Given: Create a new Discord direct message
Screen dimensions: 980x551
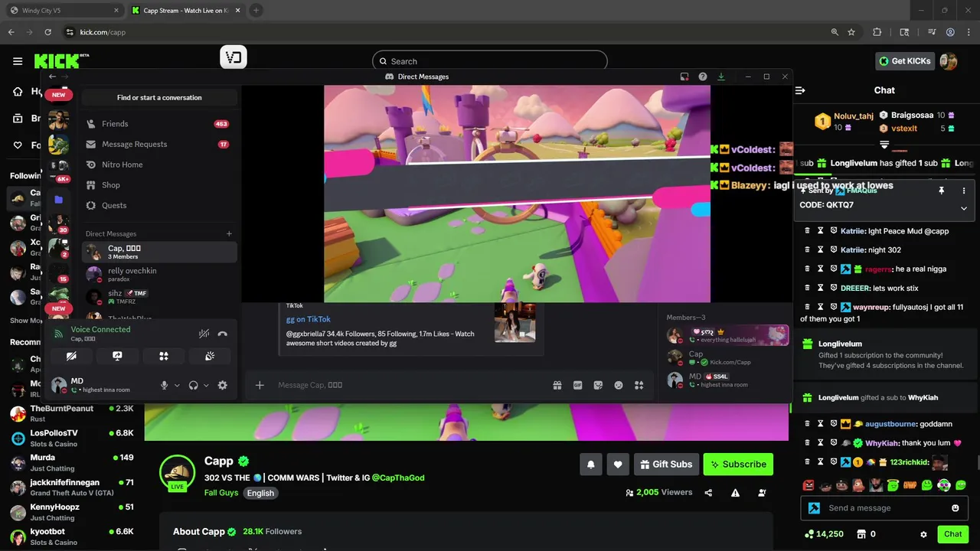Looking at the screenshot, I should tap(229, 233).
